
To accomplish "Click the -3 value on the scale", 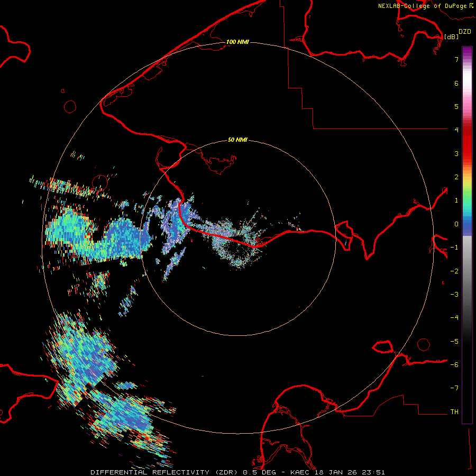I will click(x=454, y=295).
